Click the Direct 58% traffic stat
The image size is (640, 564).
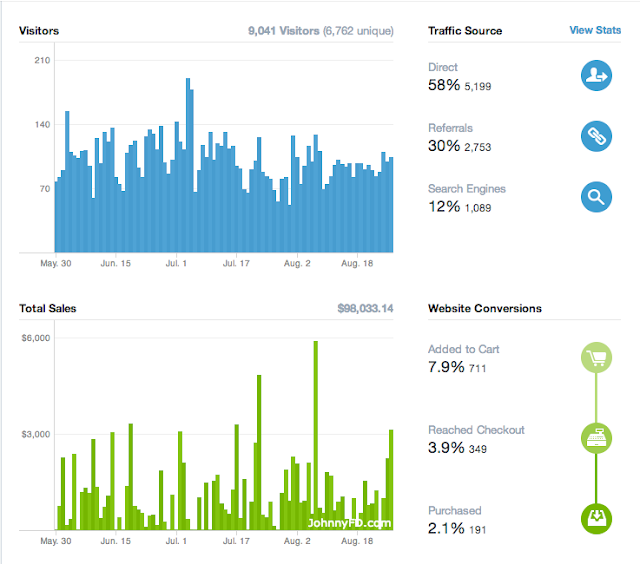(x=459, y=85)
